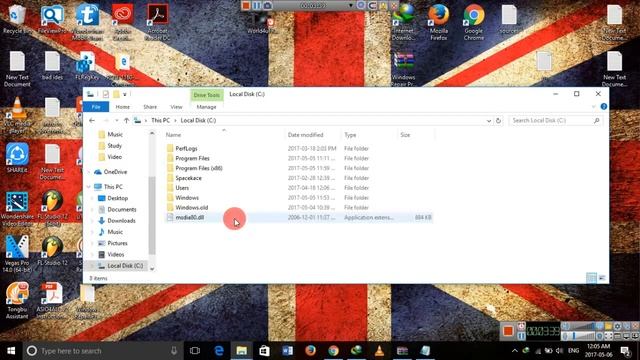The width and height of the screenshot is (640, 360).
Task: Click New folder quick access toolbar icon
Action: (x=116, y=94)
